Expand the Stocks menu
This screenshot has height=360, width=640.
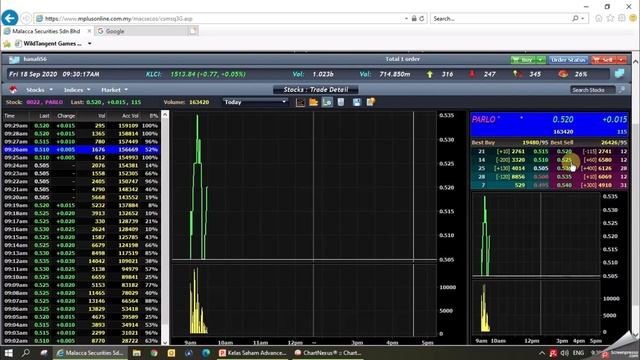[39, 90]
